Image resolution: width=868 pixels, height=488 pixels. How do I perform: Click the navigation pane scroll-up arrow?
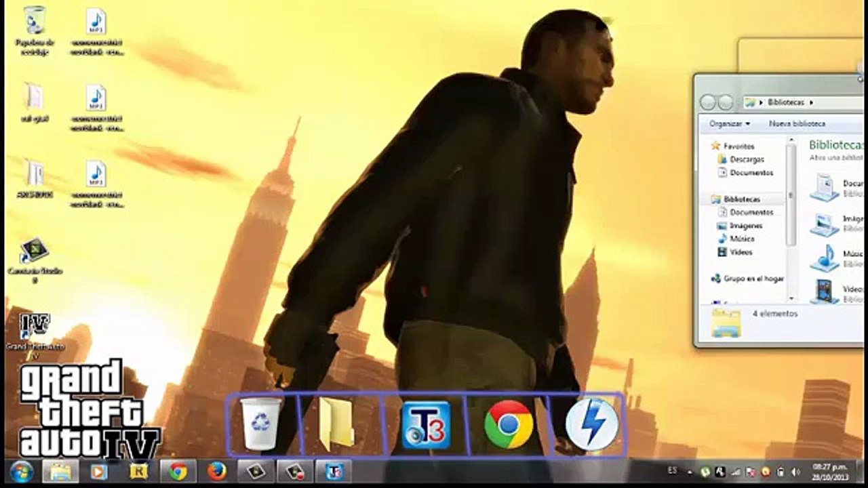[x=791, y=140]
